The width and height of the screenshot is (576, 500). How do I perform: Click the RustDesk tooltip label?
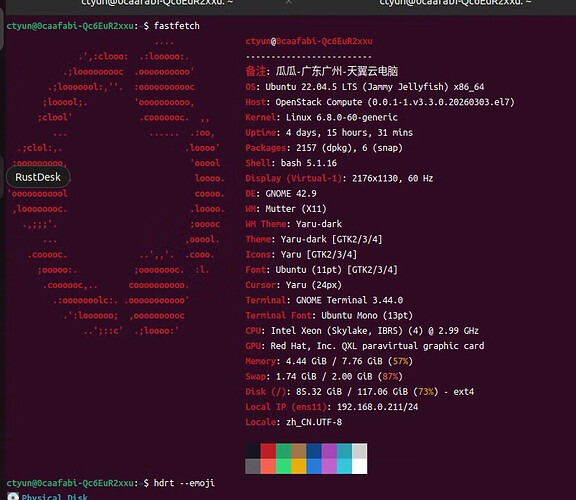point(38,177)
